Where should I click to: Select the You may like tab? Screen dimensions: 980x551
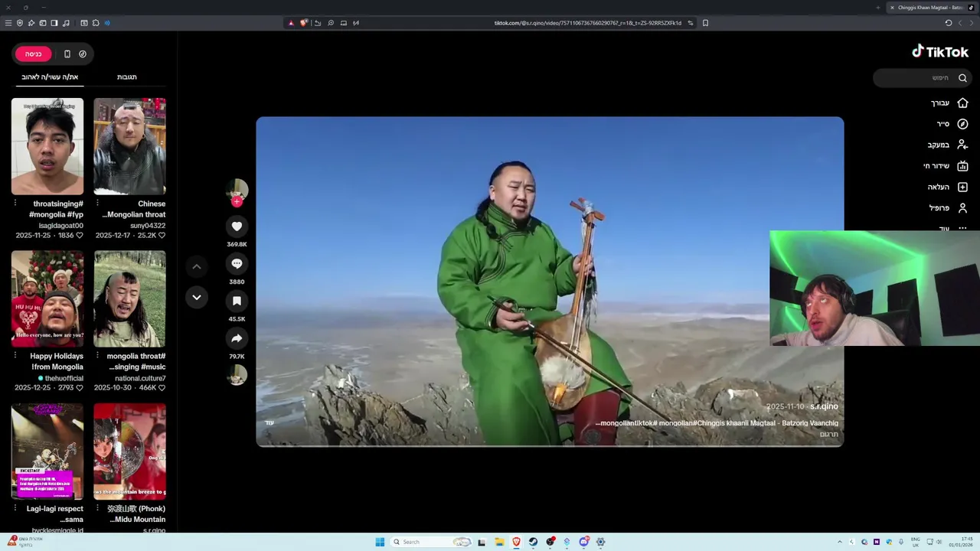tap(50, 77)
